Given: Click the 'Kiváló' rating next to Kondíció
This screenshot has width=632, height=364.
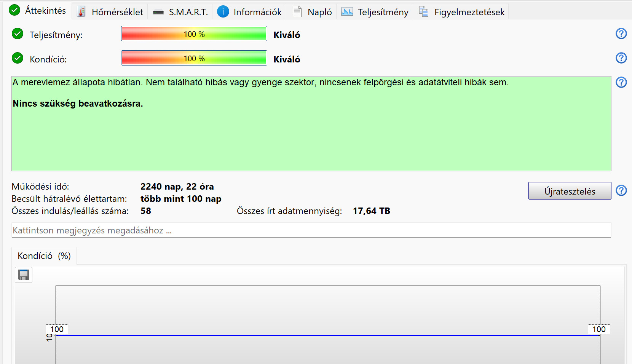Looking at the screenshot, I should click(x=287, y=59).
